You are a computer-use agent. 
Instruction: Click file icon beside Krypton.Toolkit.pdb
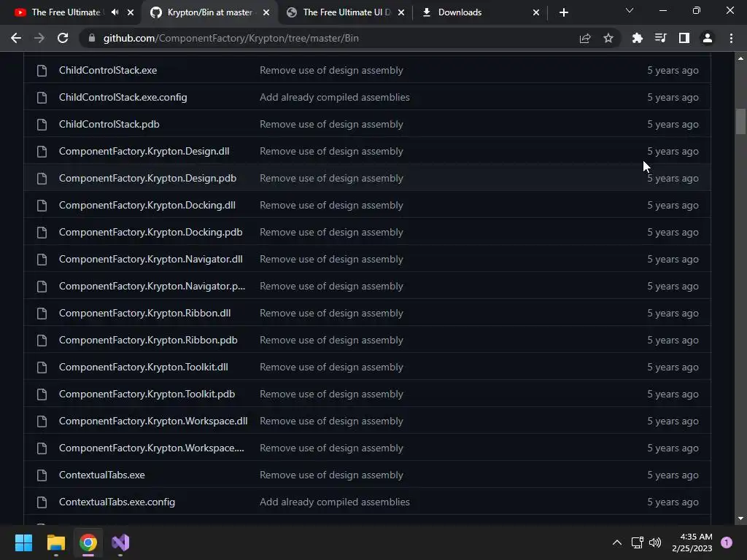pos(42,394)
